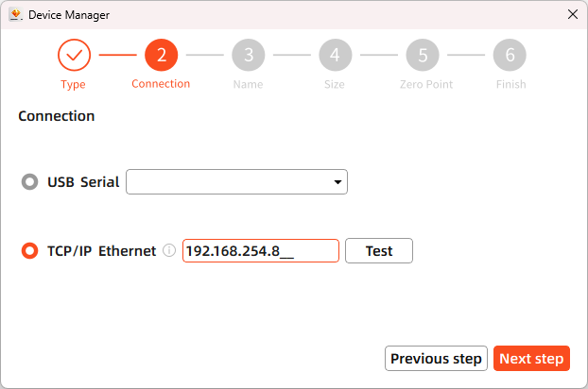Click the step 3 Name circle

click(x=248, y=56)
